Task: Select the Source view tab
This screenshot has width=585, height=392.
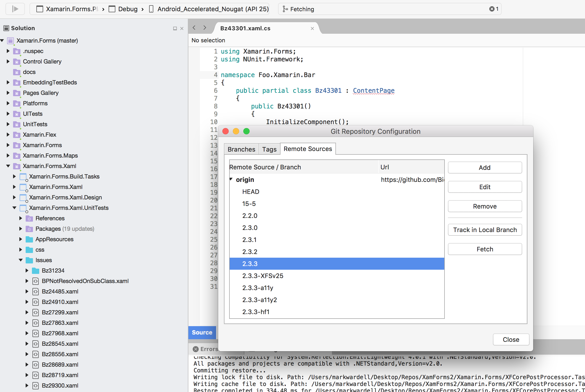Action: pyautogui.click(x=202, y=332)
